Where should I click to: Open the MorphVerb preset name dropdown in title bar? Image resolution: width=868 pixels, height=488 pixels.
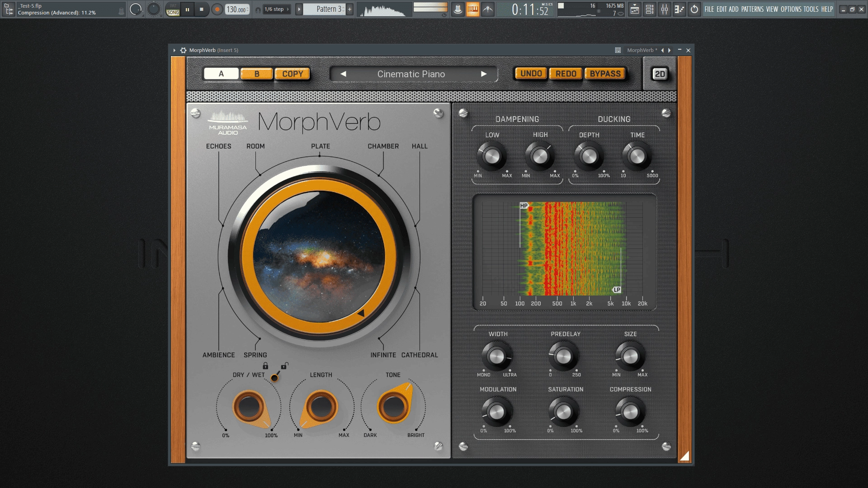(x=642, y=50)
